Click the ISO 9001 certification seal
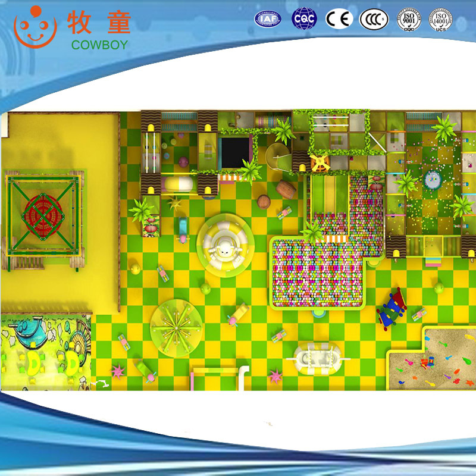 409,19
